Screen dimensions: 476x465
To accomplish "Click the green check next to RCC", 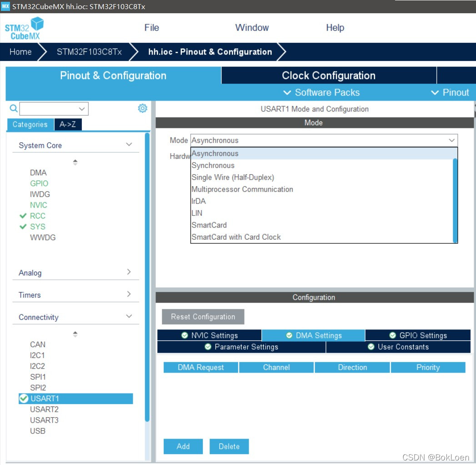I will (23, 216).
